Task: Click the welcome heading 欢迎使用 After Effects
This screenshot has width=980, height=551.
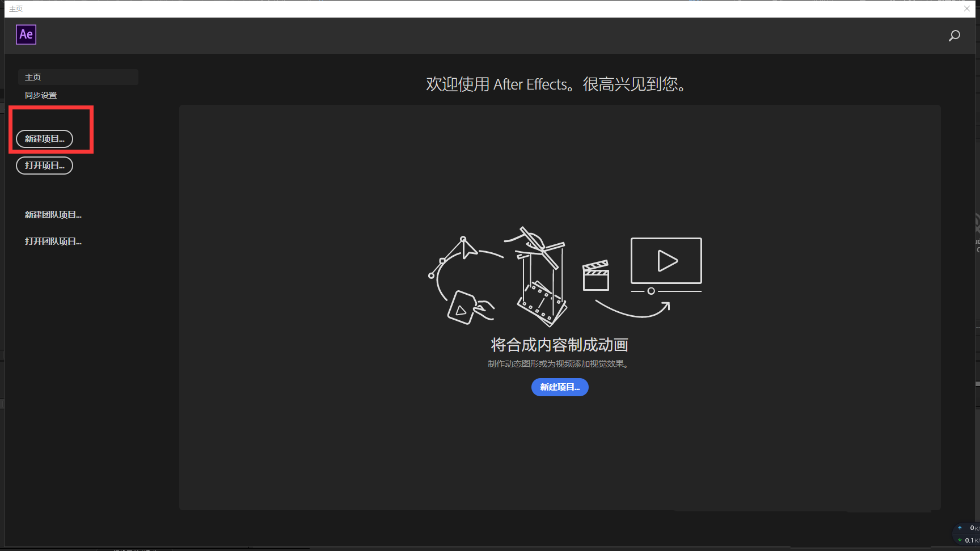Action: 556,84
